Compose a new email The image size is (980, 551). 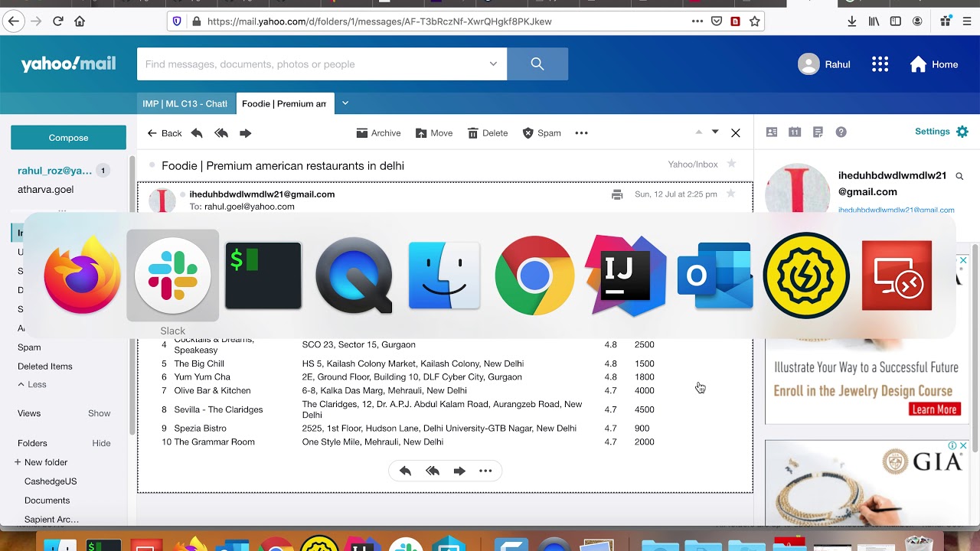coord(68,138)
